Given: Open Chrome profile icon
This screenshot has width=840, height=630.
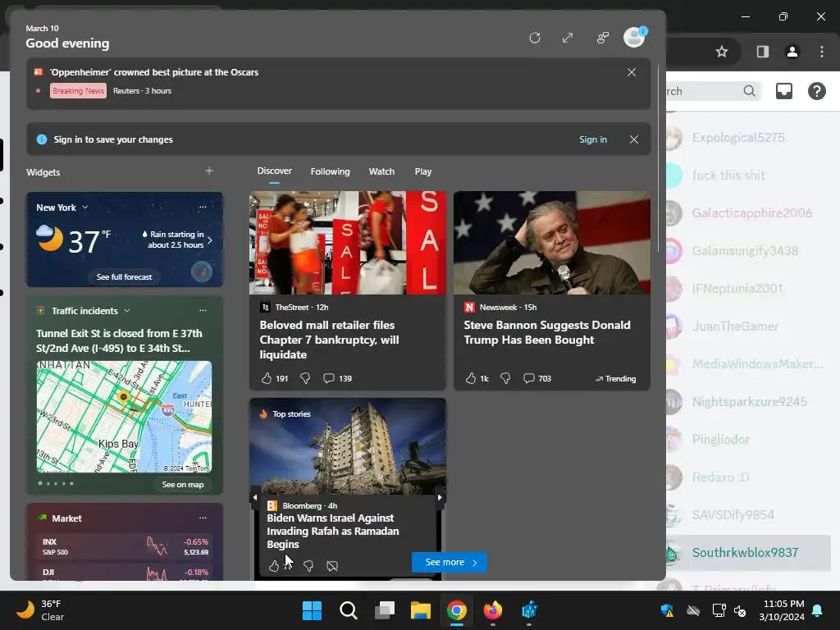Looking at the screenshot, I should coord(792,52).
